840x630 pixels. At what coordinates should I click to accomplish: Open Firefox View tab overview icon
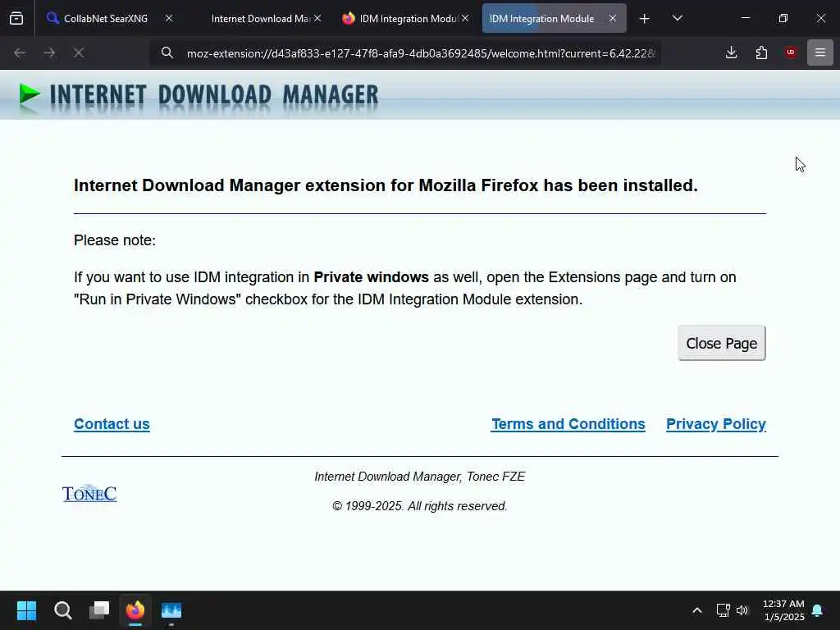(16, 18)
